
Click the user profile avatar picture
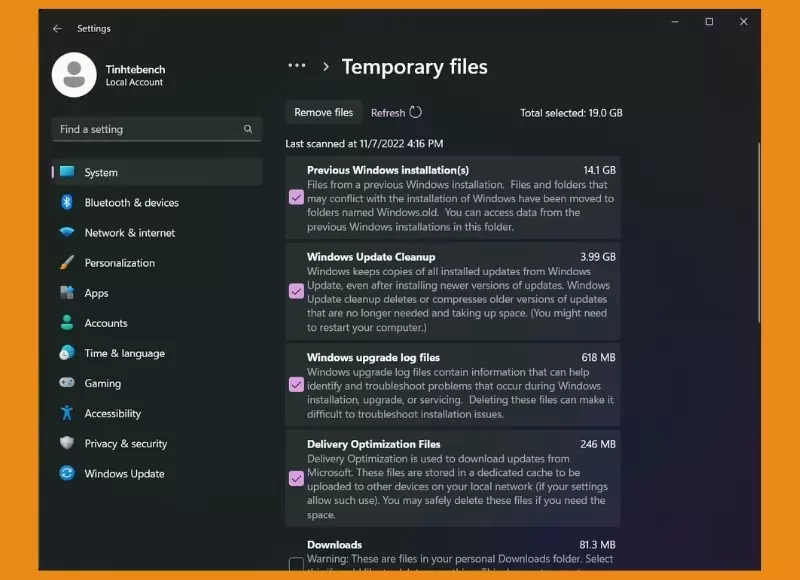74,75
